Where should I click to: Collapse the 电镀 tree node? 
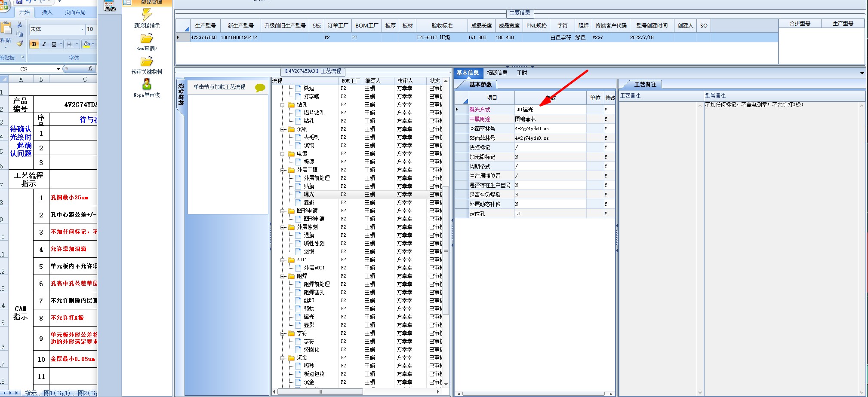[283, 154]
